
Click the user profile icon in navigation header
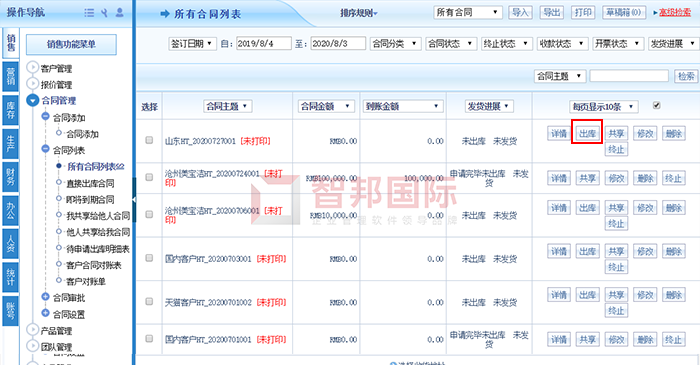pos(120,12)
